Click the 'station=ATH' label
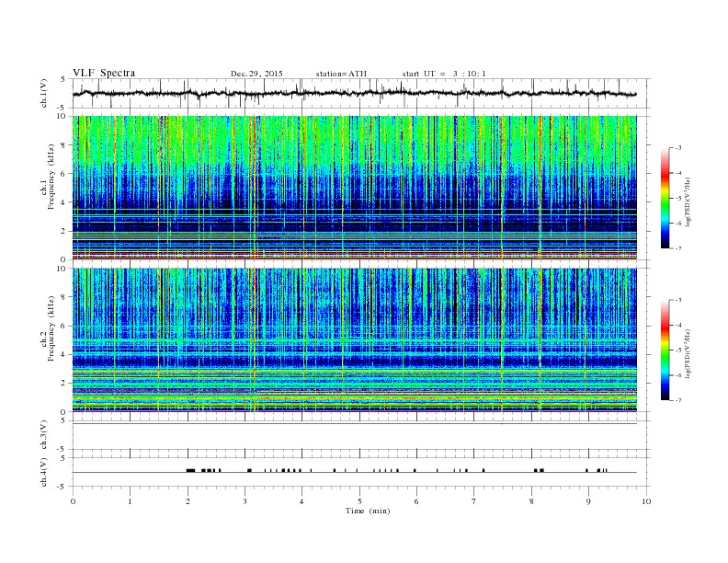The image size is (728, 563). [x=341, y=74]
